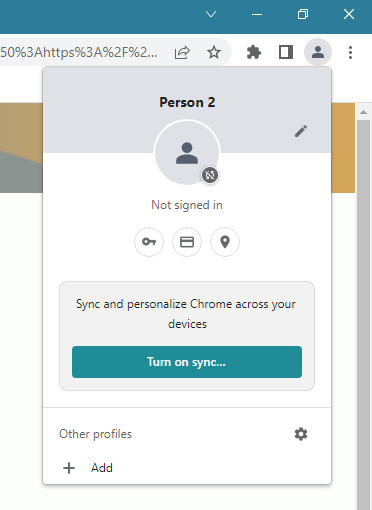Open addresses location pin icon
This screenshot has width=372, height=510.
pos(225,242)
